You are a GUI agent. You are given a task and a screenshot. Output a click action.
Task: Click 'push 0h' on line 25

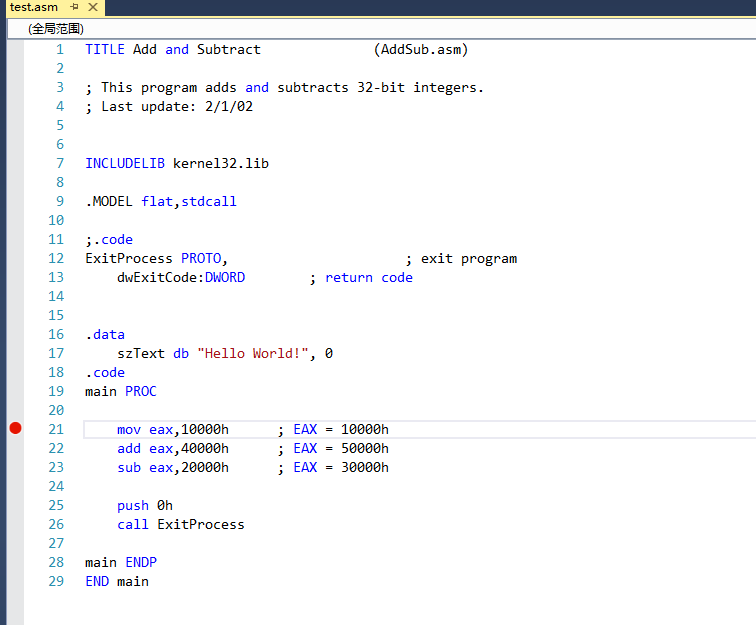coord(145,506)
